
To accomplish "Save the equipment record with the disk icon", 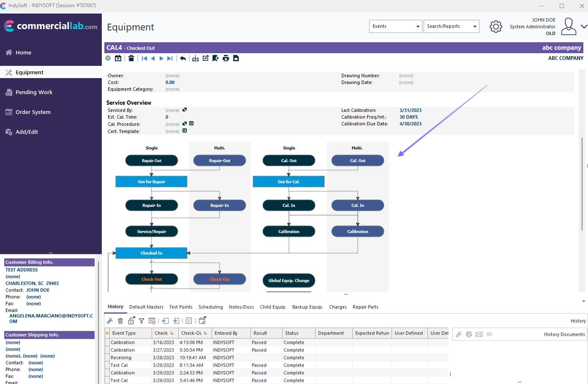I will click(236, 58).
